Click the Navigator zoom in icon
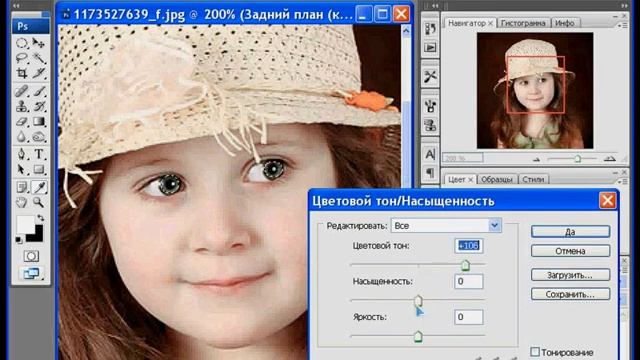 (609, 159)
